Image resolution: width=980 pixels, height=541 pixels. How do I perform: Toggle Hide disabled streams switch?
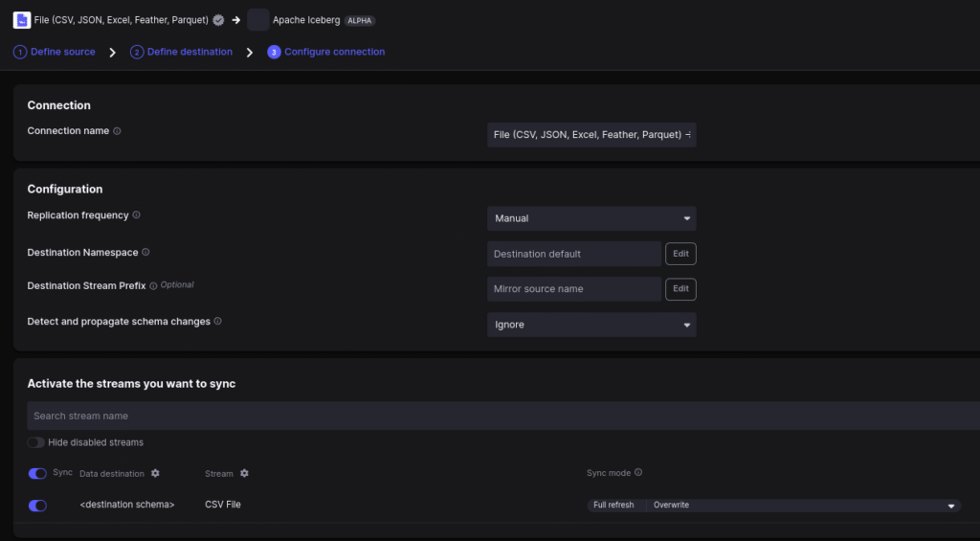[35, 442]
